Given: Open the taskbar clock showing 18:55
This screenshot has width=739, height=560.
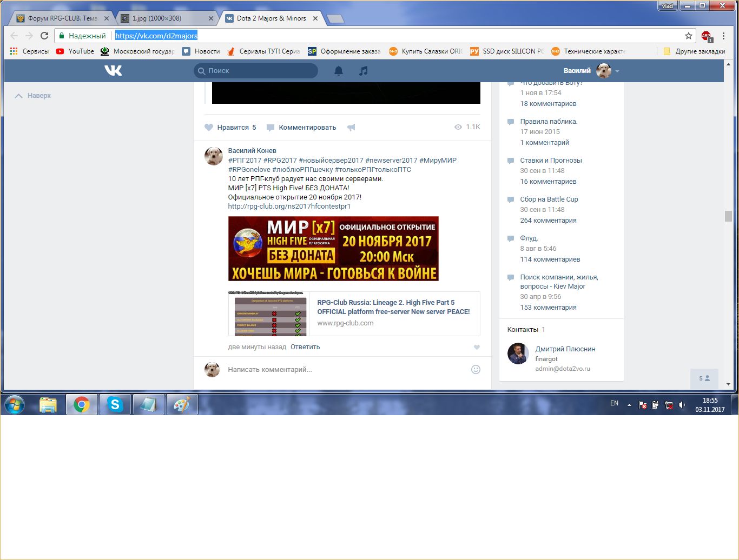Looking at the screenshot, I should pos(710,405).
